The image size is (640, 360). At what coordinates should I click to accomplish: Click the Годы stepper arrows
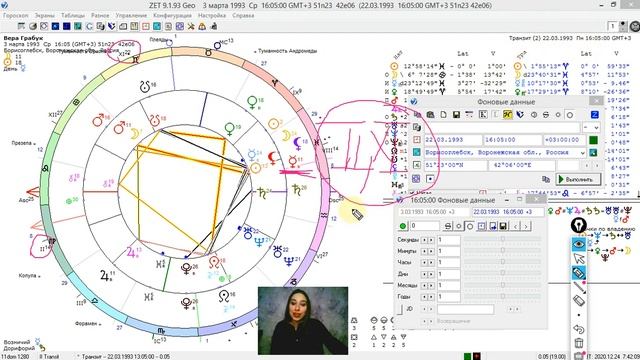(x=427, y=297)
